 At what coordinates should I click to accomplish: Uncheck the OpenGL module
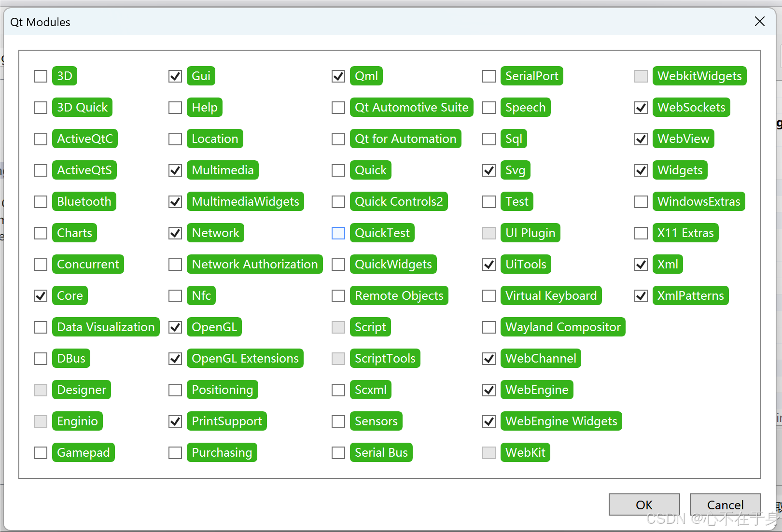(175, 327)
